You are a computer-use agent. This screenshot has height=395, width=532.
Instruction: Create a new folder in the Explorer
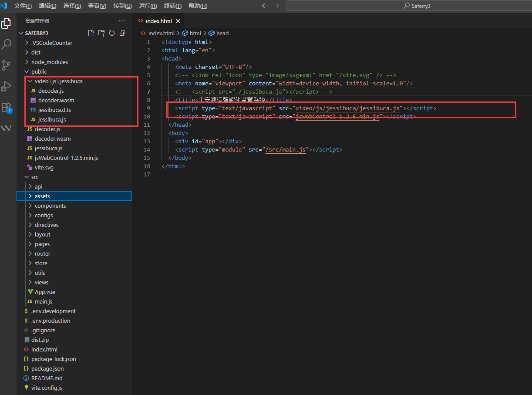click(101, 33)
